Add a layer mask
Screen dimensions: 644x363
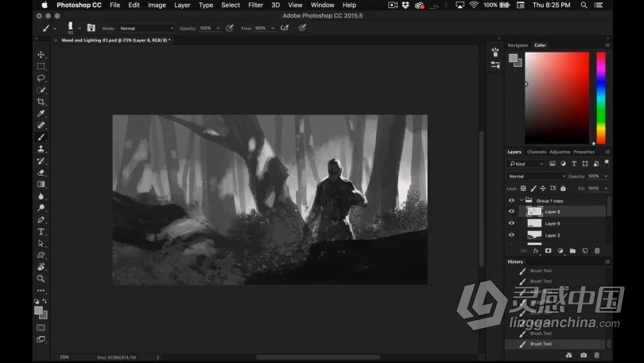coord(549,251)
